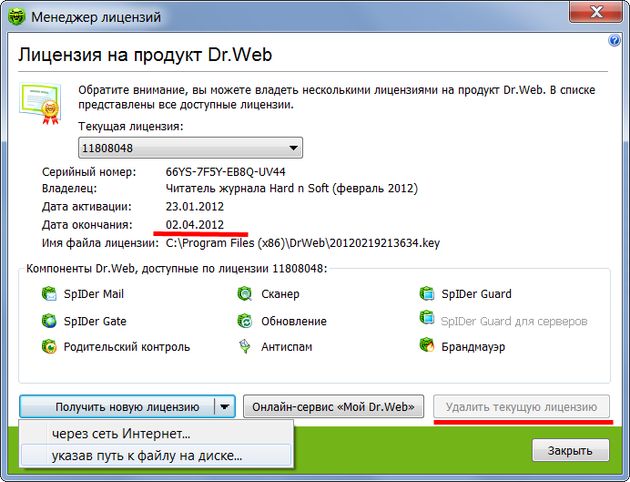
Task: Click the Сканер magnifier icon
Action: click(x=245, y=294)
